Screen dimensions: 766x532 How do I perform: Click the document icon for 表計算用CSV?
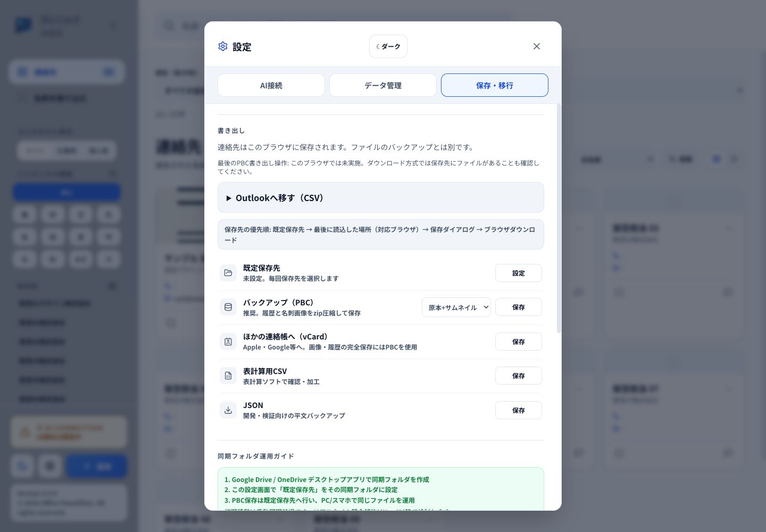pos(228,376)
